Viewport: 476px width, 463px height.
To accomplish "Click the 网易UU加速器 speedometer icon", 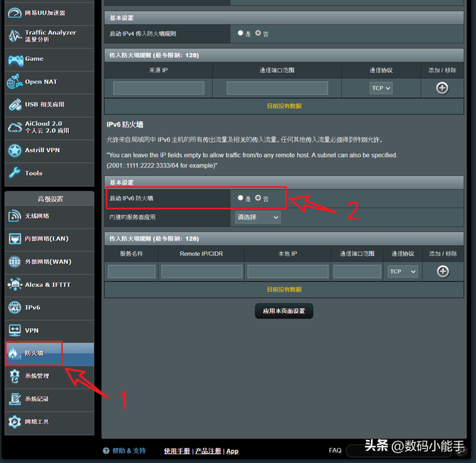I will 15,13.
